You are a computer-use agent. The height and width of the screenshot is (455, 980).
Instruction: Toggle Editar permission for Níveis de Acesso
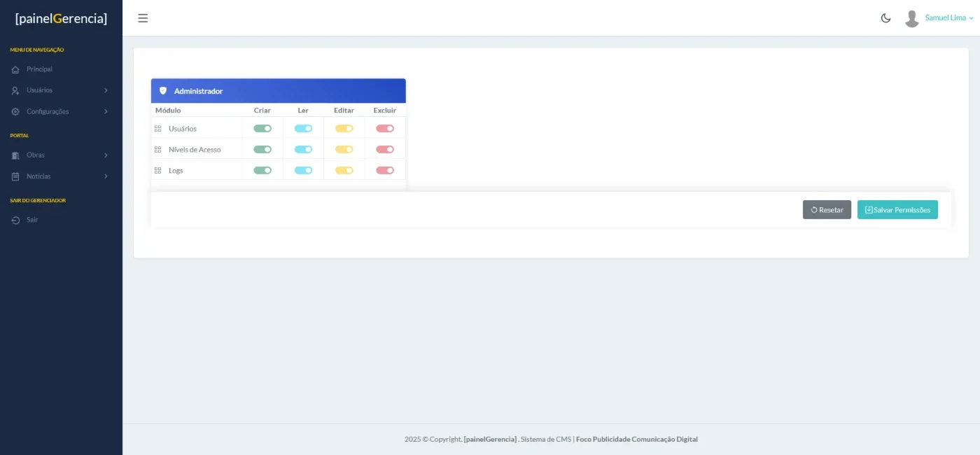[x=344, y=150]
